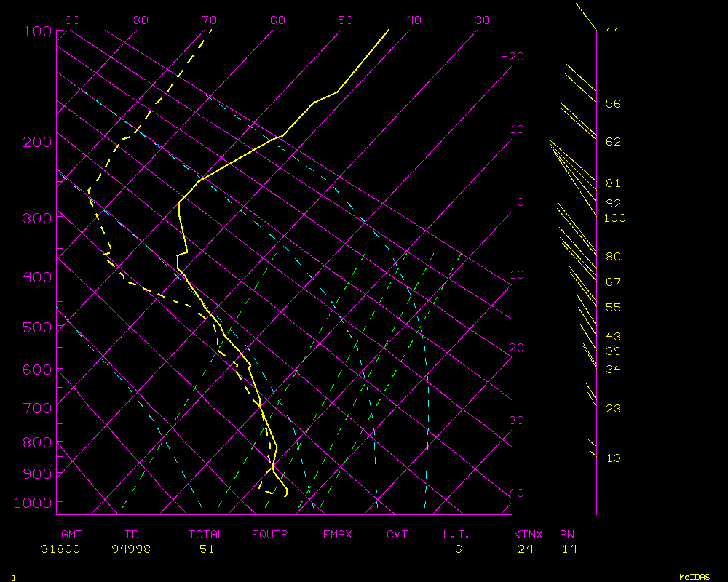
Task: Click the GMT label below the chart
Action: (71, 535)
